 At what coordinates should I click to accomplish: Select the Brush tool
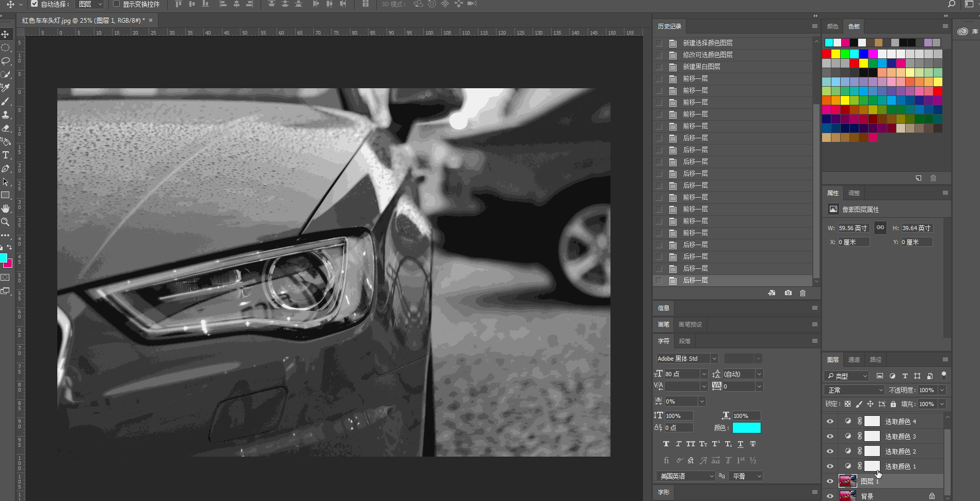[6, 101]
